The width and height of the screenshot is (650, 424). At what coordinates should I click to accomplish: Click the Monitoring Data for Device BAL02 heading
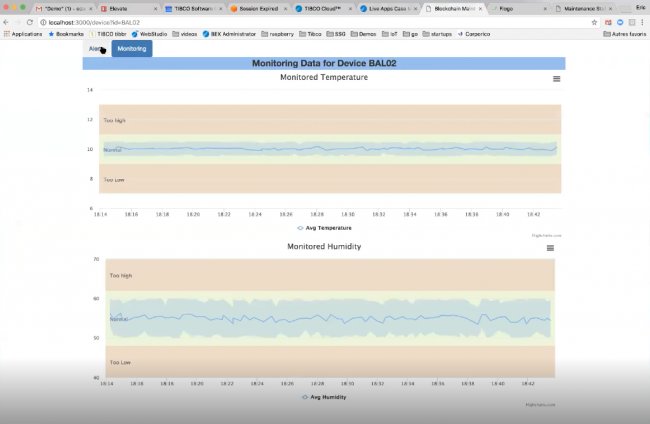tap(324, 63)
